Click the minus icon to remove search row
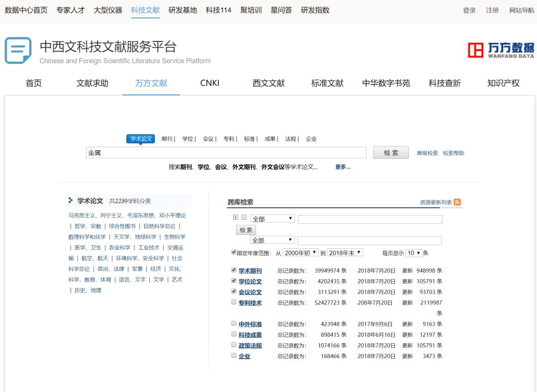The image size is (537, 392). [x=244, y=217]
